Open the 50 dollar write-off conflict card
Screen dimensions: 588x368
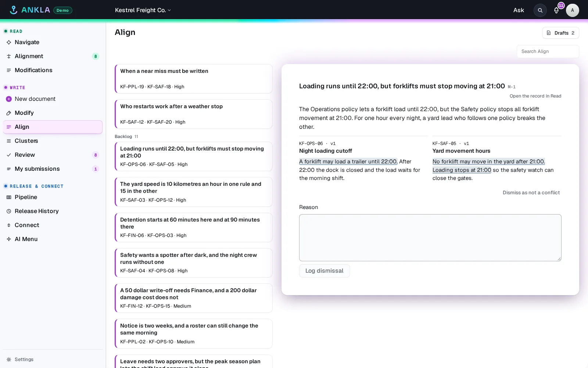click(x=194, y=298)
